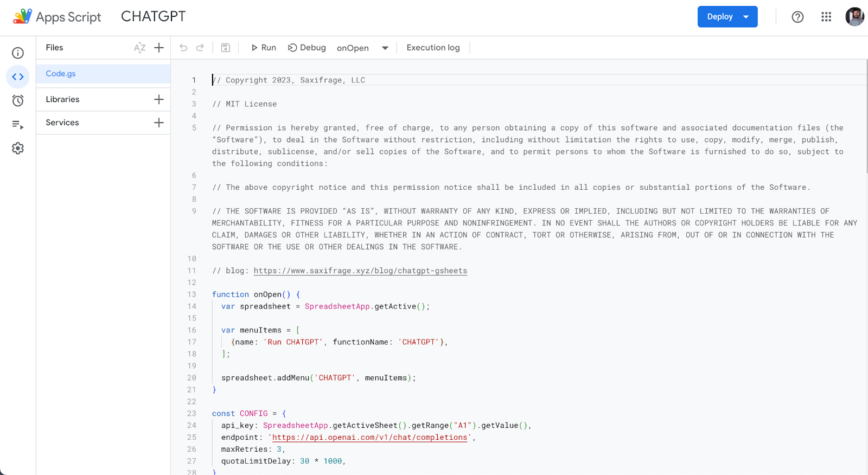The image size is (868, 475).
Task: Click the Deploy button
Action: coord(727,17)
